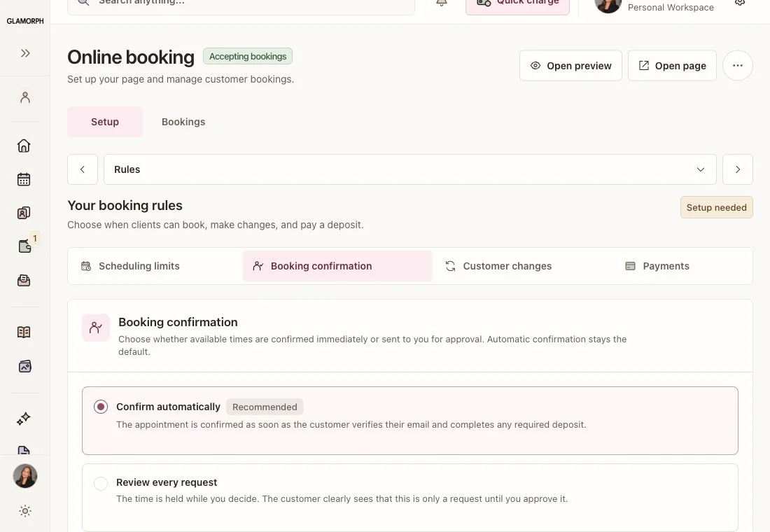Open the Rules section dropdown
Viewport: 770px width, 532px height.
[410, 169]
